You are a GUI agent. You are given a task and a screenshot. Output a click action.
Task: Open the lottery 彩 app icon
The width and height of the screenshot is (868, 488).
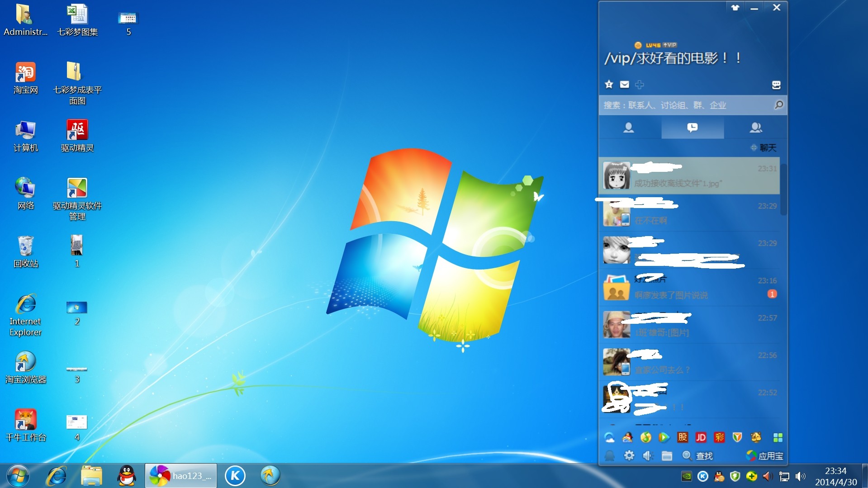pos(719,437)
